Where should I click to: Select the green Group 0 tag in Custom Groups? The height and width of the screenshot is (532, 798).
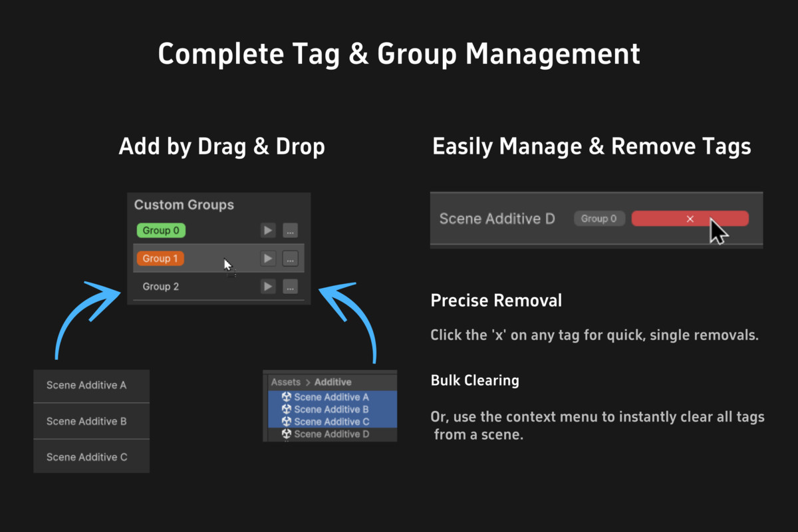(x=161, y=231)
